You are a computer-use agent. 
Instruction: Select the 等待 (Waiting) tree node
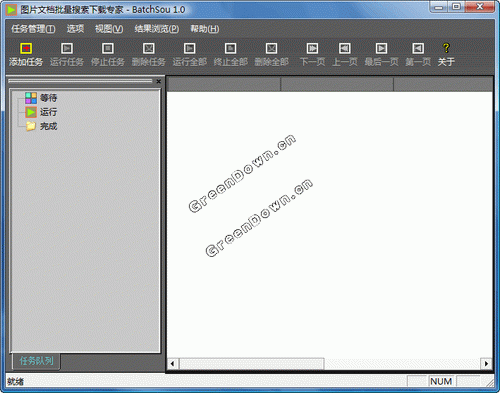(x=48, y=98)
